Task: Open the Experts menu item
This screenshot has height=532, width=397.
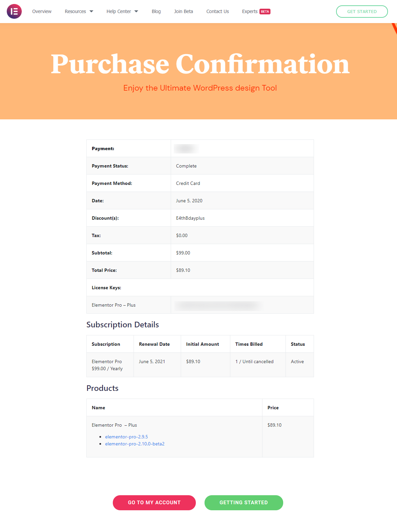Action: (250, 11)
